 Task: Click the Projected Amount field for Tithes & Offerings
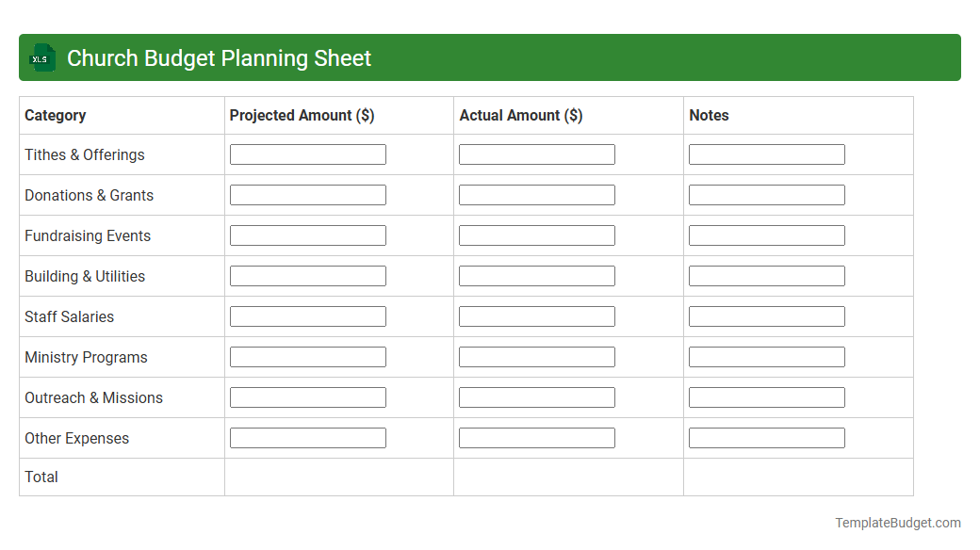(307, 154)
